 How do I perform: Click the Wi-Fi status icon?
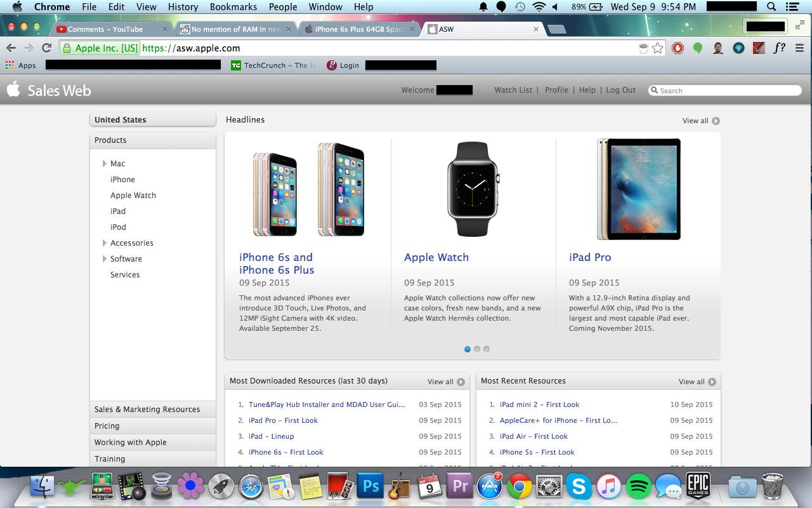pyautogui.click(x=539, y=6)
